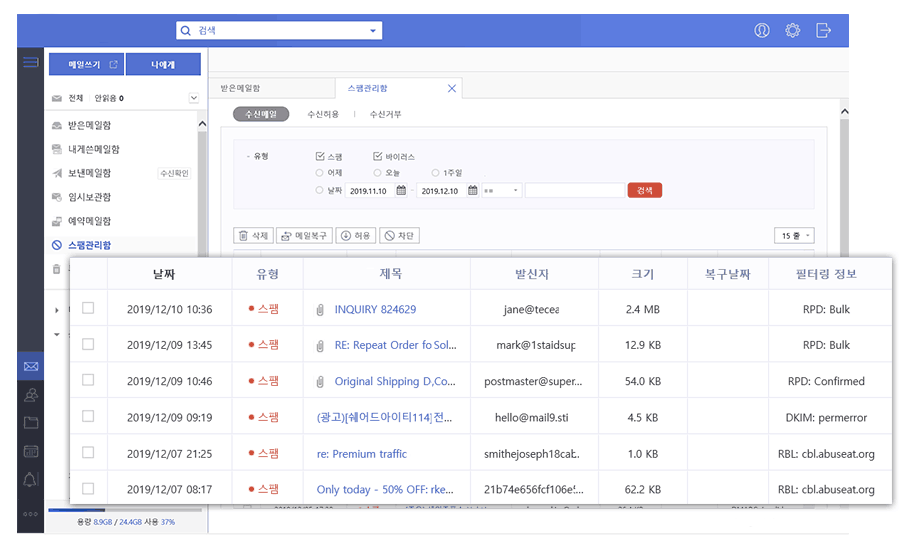
Task: Check the 2019/12/09 10:46 row checkbox
Action: point(88,380)
